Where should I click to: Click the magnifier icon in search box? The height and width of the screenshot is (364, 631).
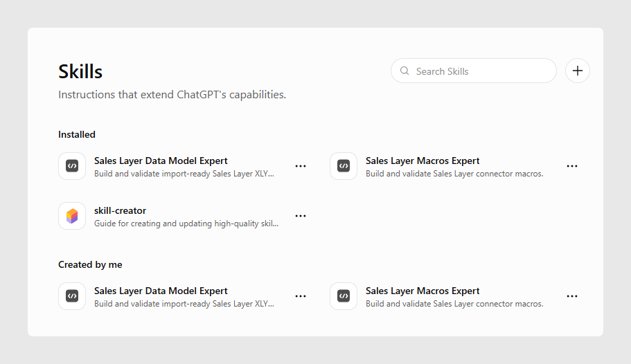[405, 71]
